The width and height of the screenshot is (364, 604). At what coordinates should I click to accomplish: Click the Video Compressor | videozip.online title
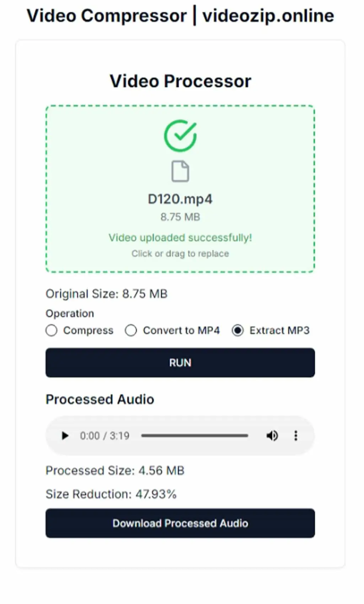[180, 16]
